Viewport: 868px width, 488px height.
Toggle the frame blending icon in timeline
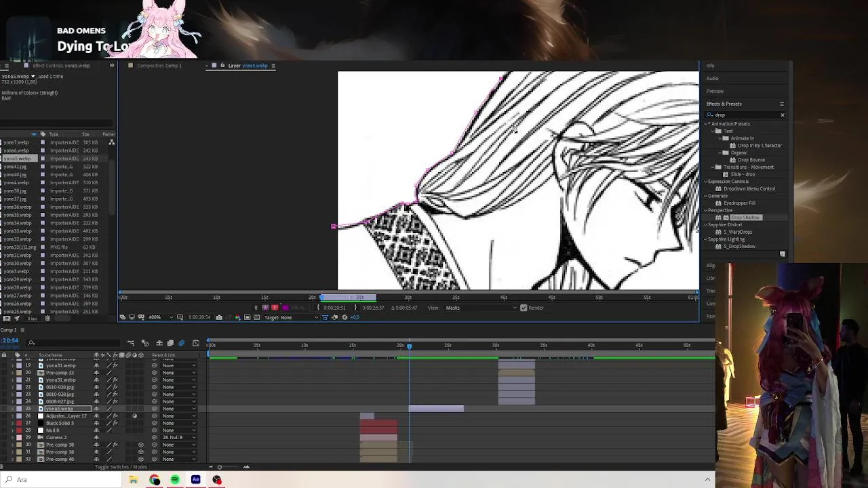tap(170, 343)
